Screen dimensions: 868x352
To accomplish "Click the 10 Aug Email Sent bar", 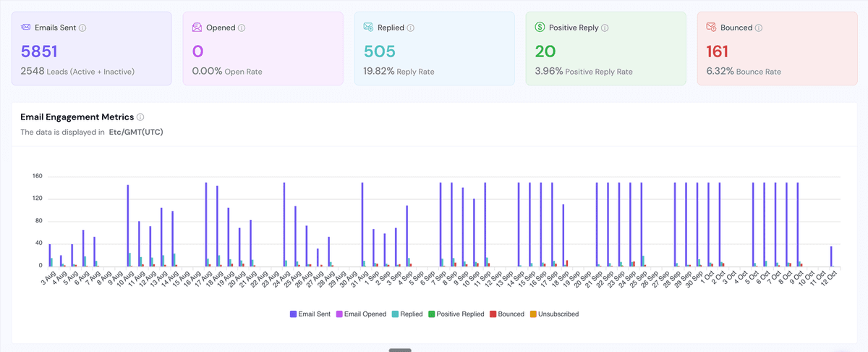I will (x=128, y=225).
